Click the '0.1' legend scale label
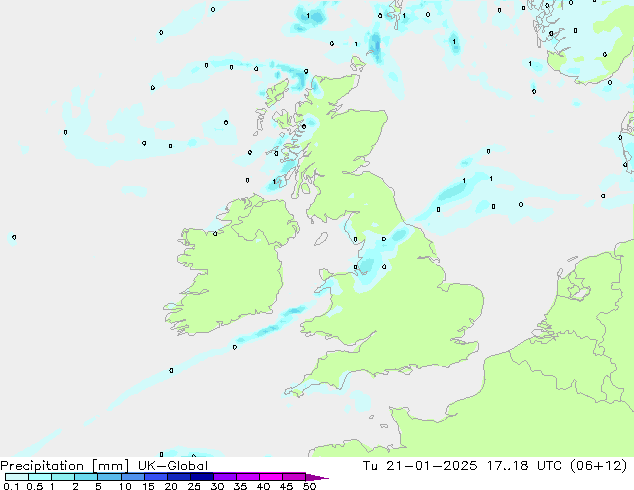Viewport: 634px width, 490px height. click(11, 486)
